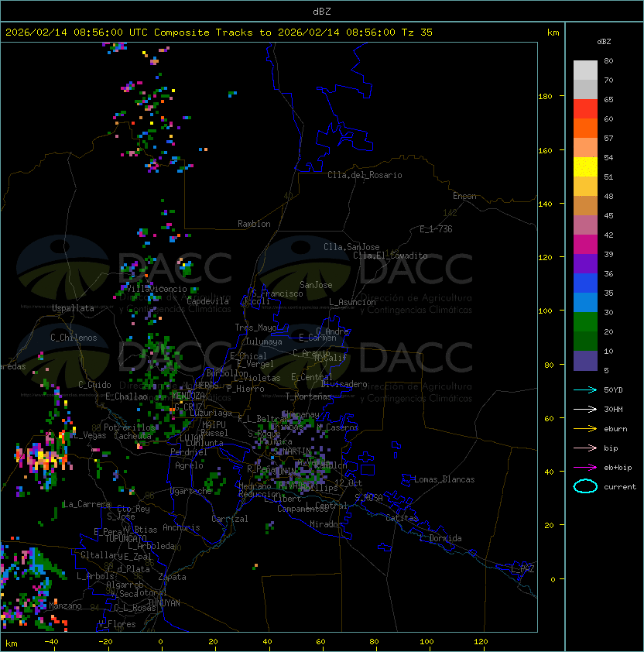
Task: Click the 'L_Vegas' label
Action: click(90, 435)
